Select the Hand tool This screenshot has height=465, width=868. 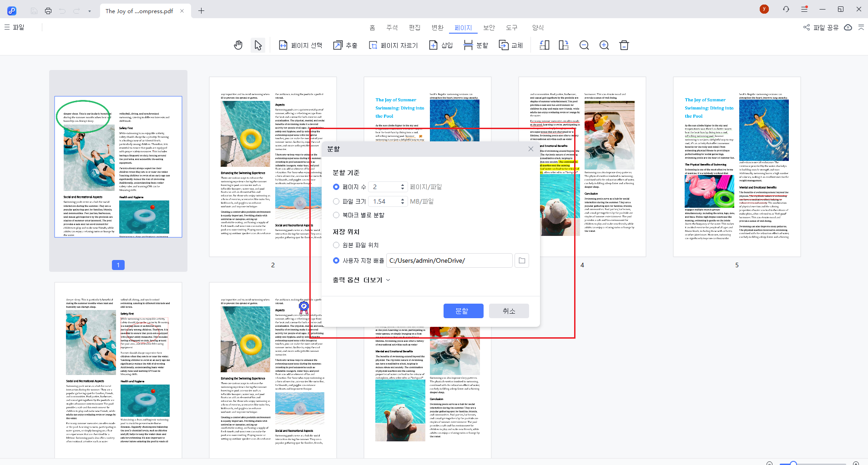point(238,45)
